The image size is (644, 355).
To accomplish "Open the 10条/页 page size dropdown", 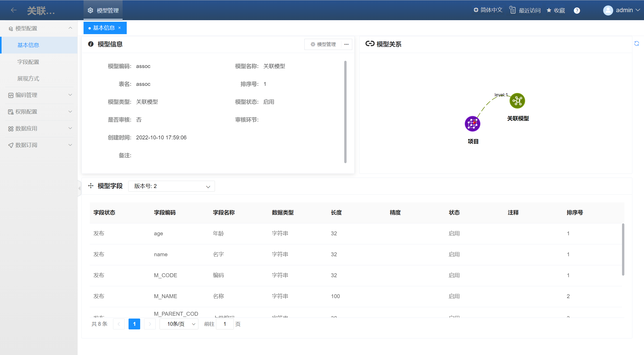I will [x=179, y=324].
